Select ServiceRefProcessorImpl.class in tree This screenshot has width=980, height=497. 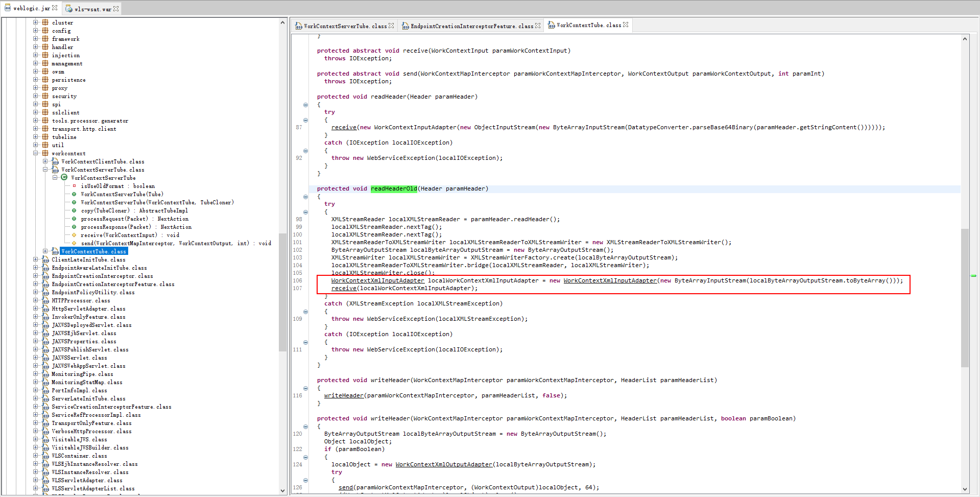pyautogui.click(x=96, y=415)
